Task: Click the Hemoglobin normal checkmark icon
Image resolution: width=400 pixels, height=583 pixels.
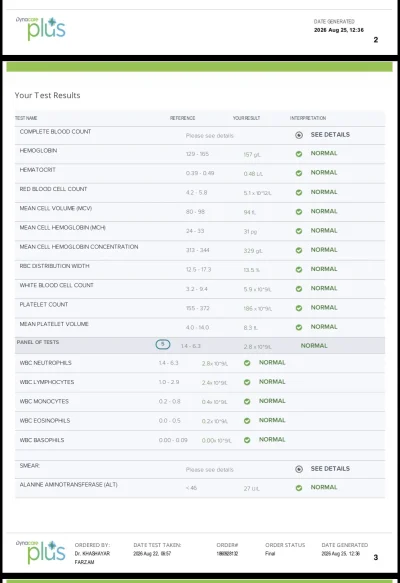Action: [x=299, y=154]
